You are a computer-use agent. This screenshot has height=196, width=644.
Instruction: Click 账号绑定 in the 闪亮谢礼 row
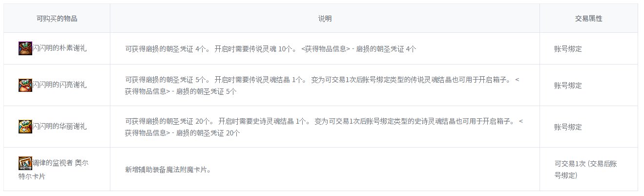[x=568, y=86]
